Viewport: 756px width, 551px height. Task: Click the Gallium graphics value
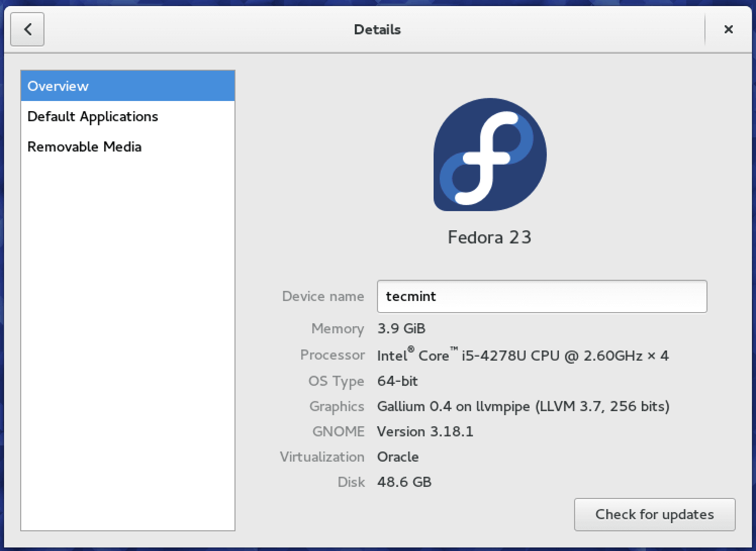click(523, 406)
